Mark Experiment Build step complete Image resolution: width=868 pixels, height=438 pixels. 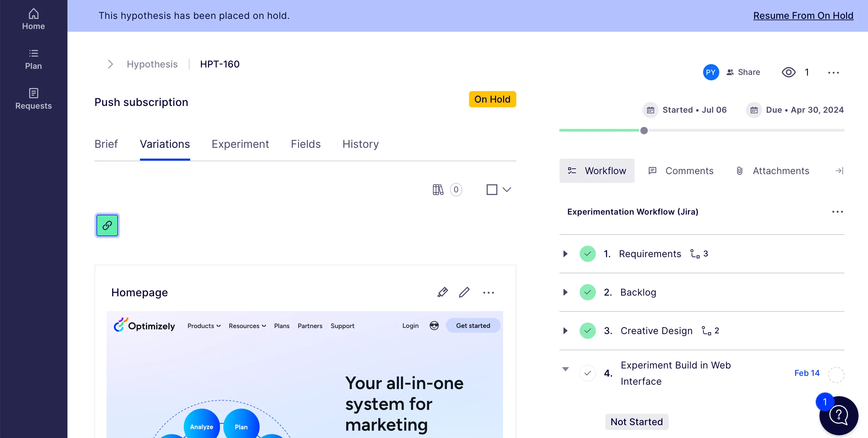point(587,373)
